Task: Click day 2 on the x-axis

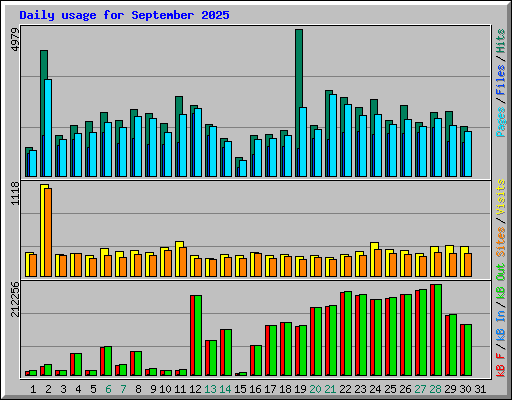Action: coord(48,389)
